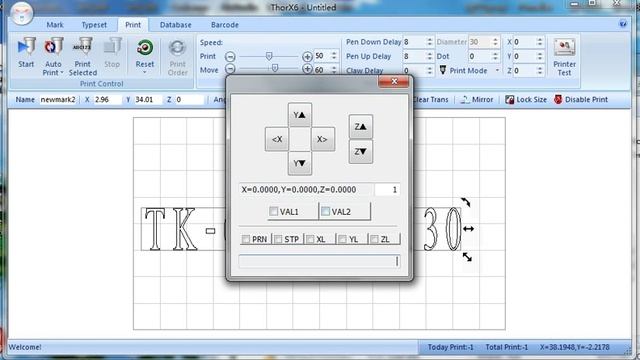Image resolution: width=640 pixels, height=360 pixels.
Task: Expand the Reset dropdown arrow
Action: pyautogui.click(x=145, y=73)
